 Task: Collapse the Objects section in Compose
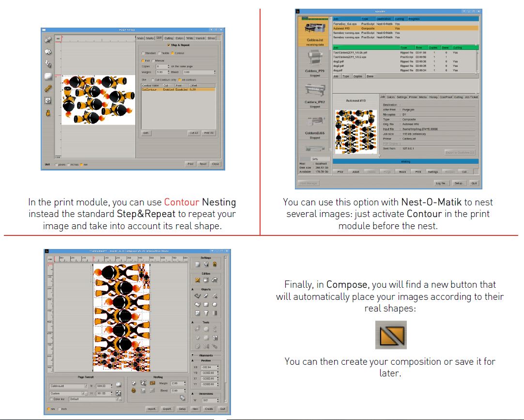click(192, 289)
